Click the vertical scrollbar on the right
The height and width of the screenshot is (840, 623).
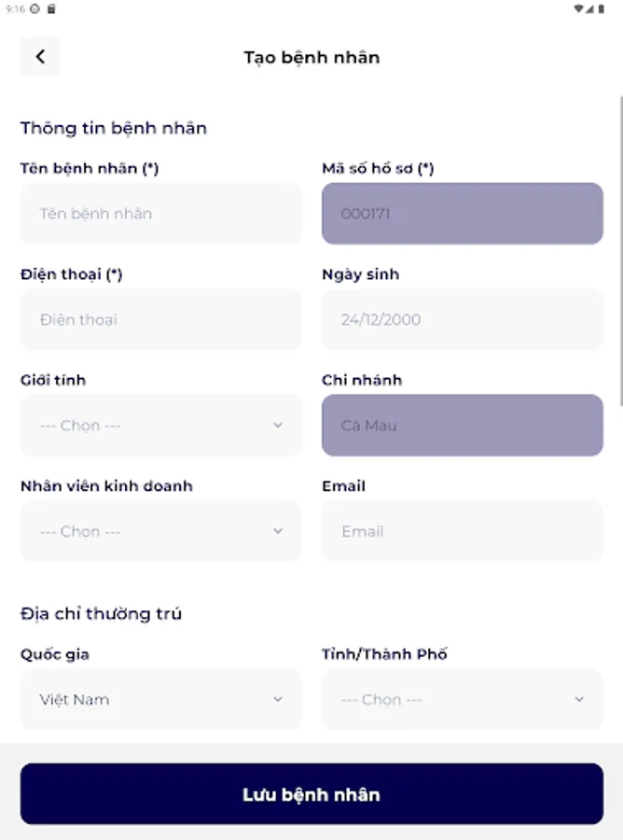(619, 252)
